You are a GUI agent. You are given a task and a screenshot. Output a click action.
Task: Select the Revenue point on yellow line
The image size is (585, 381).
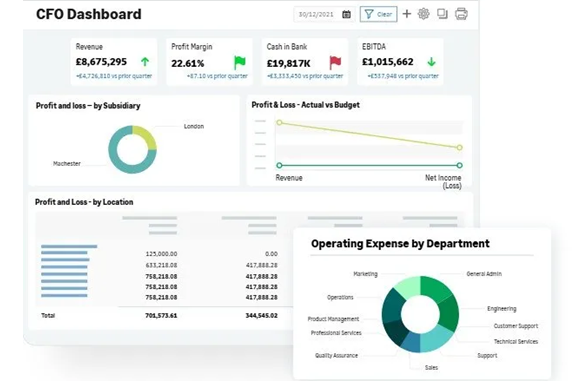(279, 122)
